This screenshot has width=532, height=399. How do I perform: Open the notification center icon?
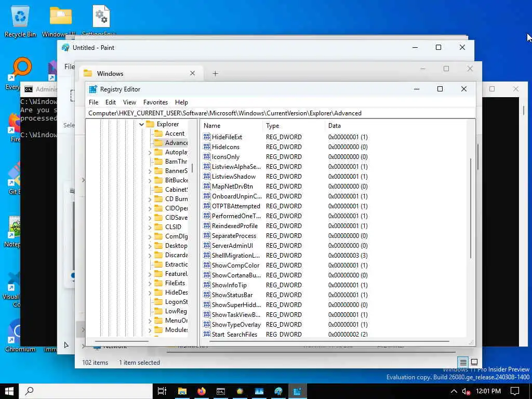515,391
